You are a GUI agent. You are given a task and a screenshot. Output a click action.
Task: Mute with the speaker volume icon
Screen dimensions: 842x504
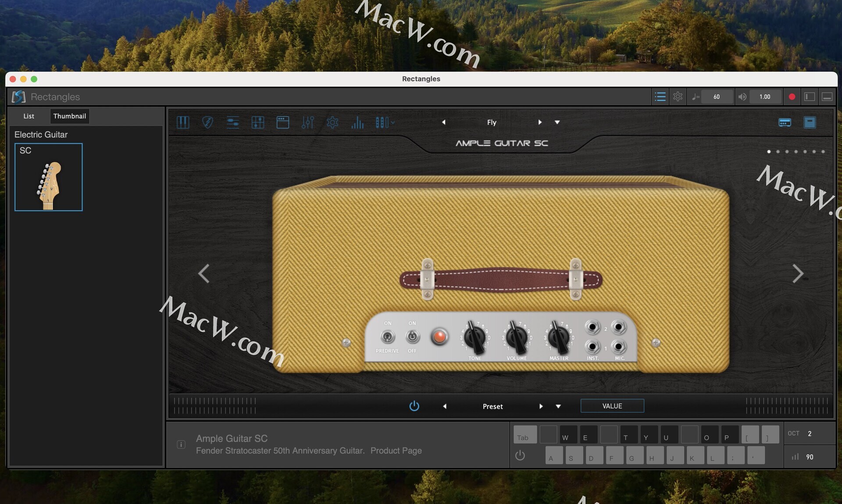pyautogui.click(x=742, y=97)
